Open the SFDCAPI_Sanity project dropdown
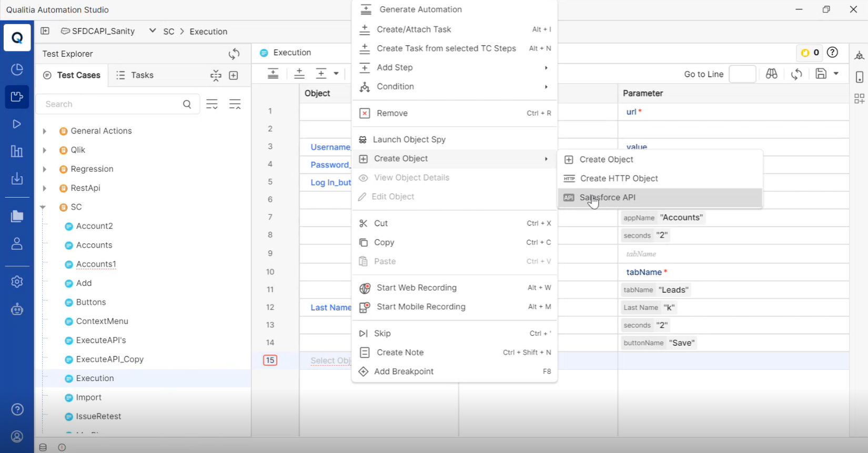Viewport: 868px width, 453px height. (x=152, y=30)
